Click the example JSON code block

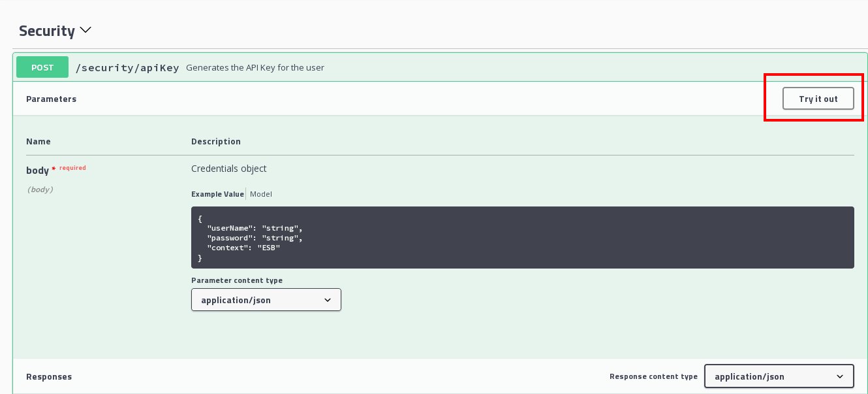click(x=522, y=237)
